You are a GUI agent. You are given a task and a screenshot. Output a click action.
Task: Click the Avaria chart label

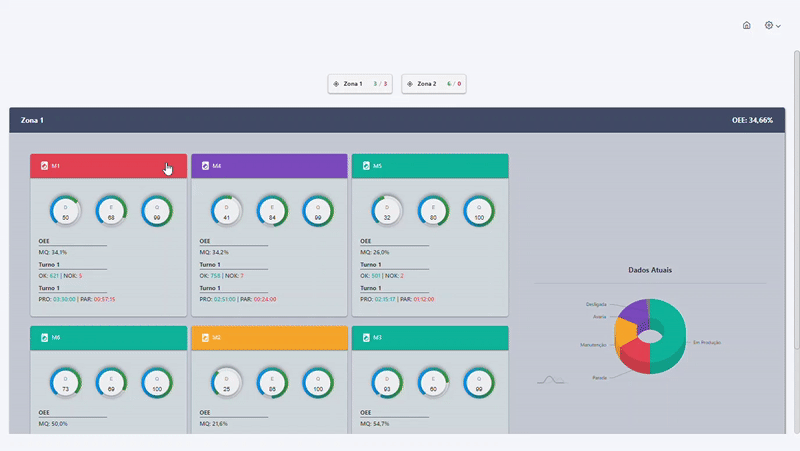[599, 317]
